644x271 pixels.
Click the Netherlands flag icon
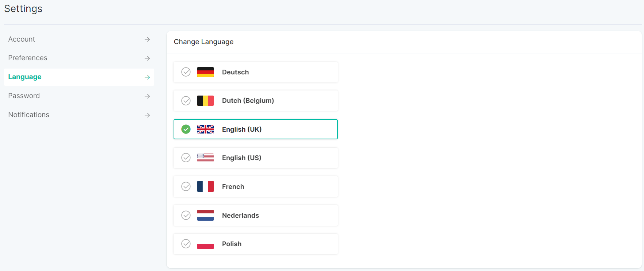(x=205, y=215)
